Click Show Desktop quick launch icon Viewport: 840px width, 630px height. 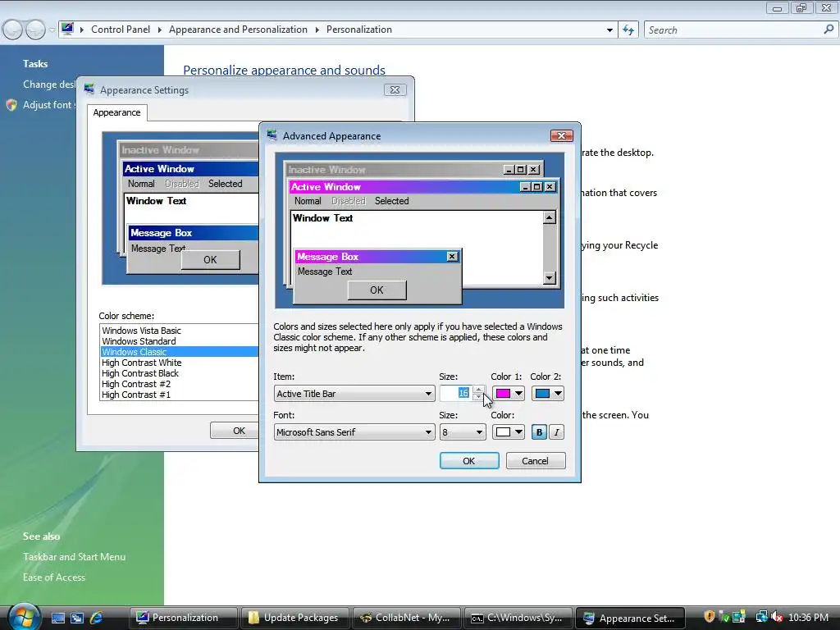[58, 618]
